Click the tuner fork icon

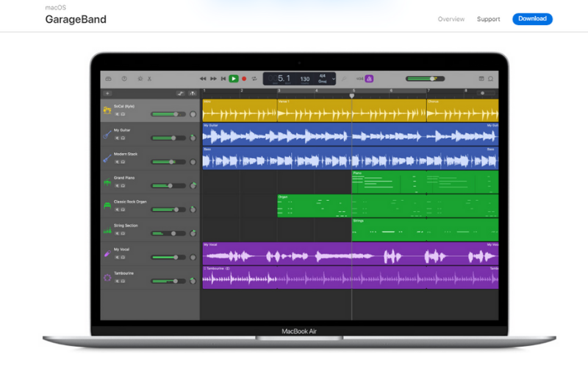(x=344, y=79)
